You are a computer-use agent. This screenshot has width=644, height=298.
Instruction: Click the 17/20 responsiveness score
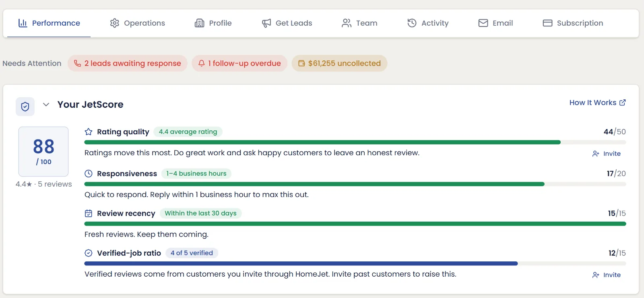(x=616, y=173)
